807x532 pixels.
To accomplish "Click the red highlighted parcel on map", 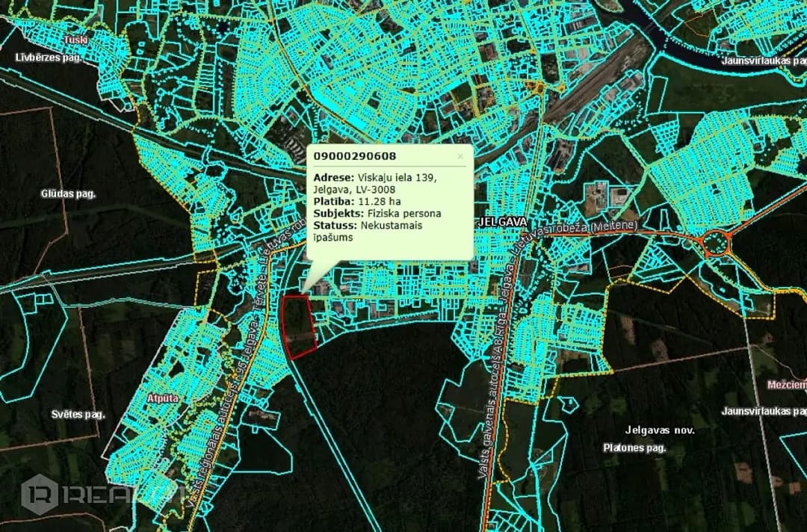I will 299,327.
